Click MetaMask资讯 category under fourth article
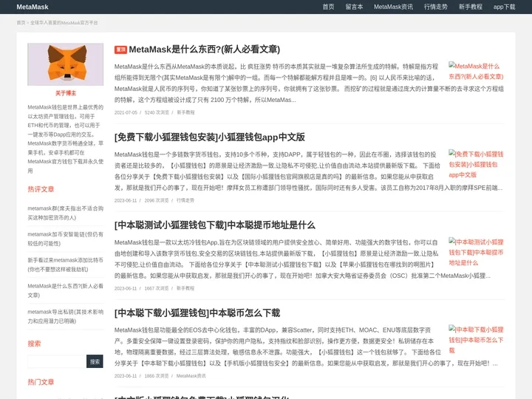Viewport: 532px width, 399px height. click(191, 375)
